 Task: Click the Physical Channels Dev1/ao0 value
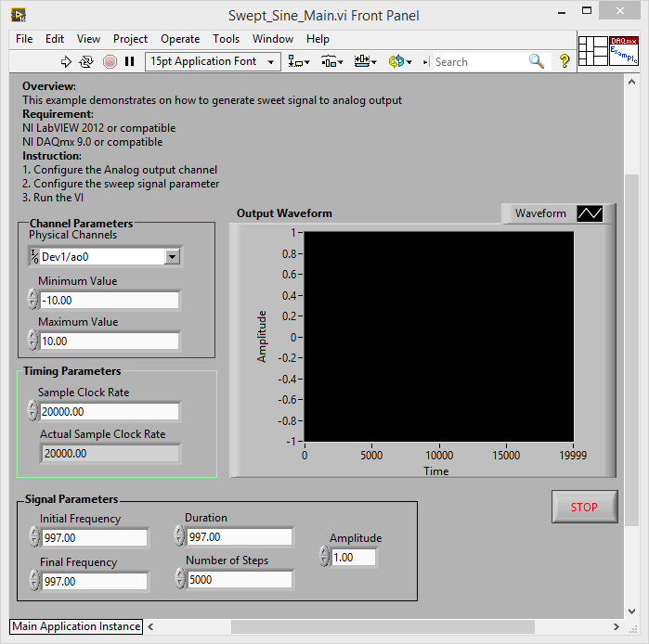(65, 257)
